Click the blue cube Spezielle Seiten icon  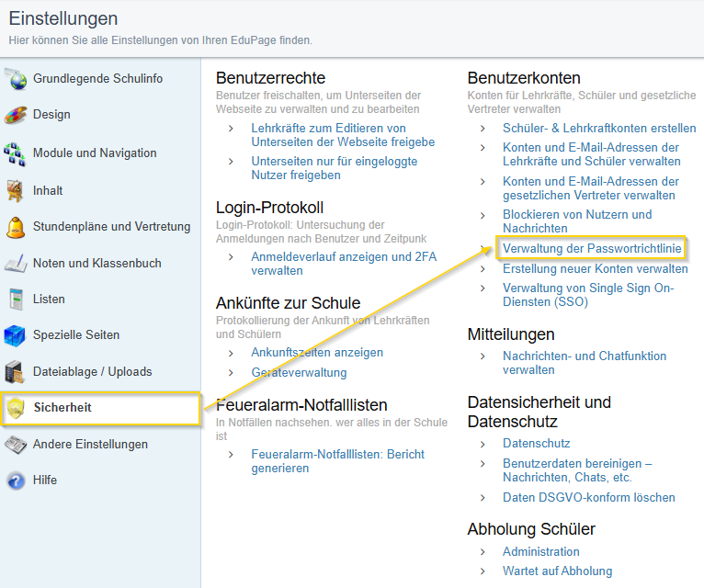click(15, 335)
